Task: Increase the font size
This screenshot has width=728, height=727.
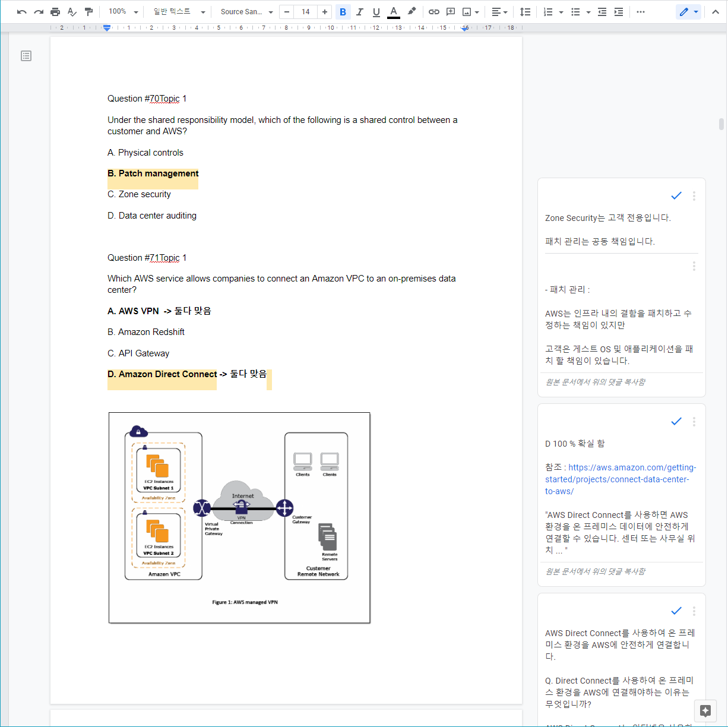Action: [324, 12]
